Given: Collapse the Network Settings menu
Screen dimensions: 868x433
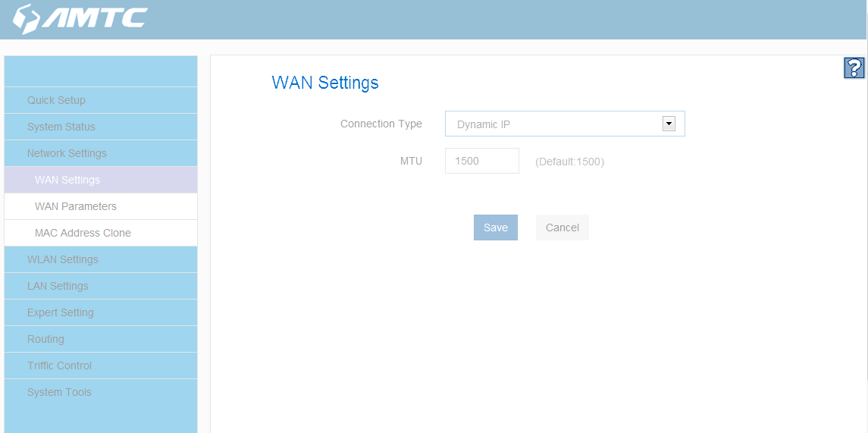Looking at the screenshot, I should point(101,153).
